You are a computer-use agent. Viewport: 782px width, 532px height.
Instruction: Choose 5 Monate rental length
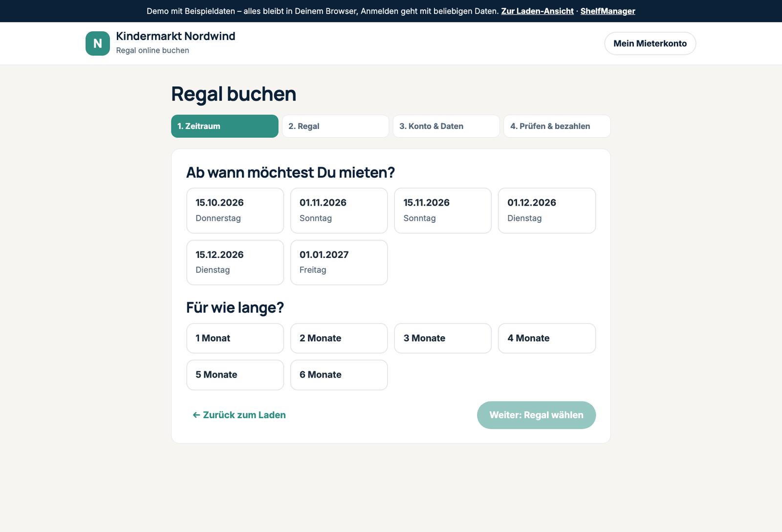(x=235, y=375)
